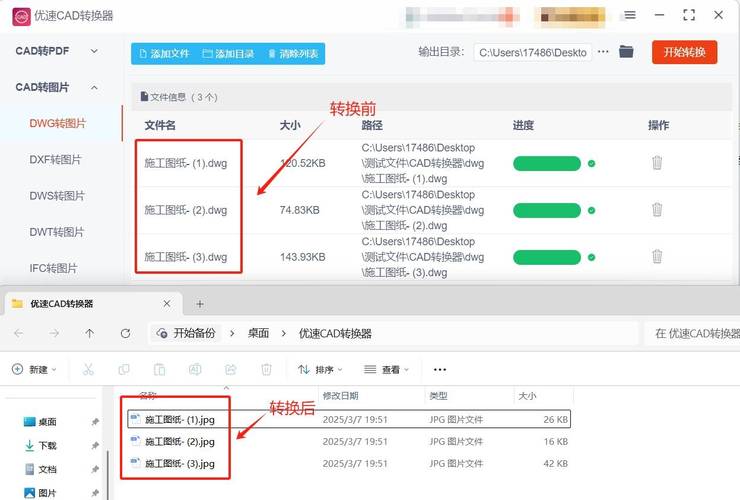The height and width of the screenshot is (500, 740).
Task: Click 添加文件 button
Action: click(x=165, y=54)
